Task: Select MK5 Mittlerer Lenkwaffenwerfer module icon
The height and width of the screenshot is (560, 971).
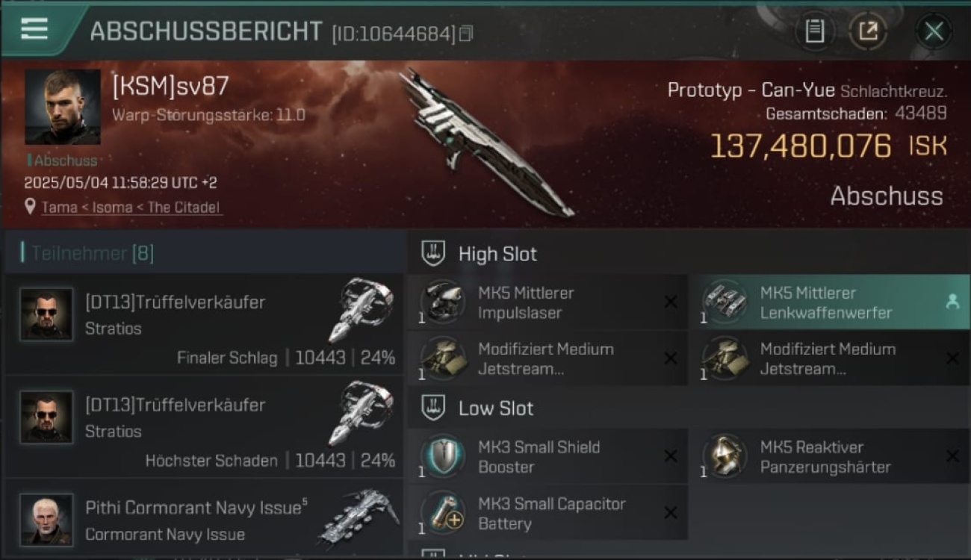Action: point(725,302)
